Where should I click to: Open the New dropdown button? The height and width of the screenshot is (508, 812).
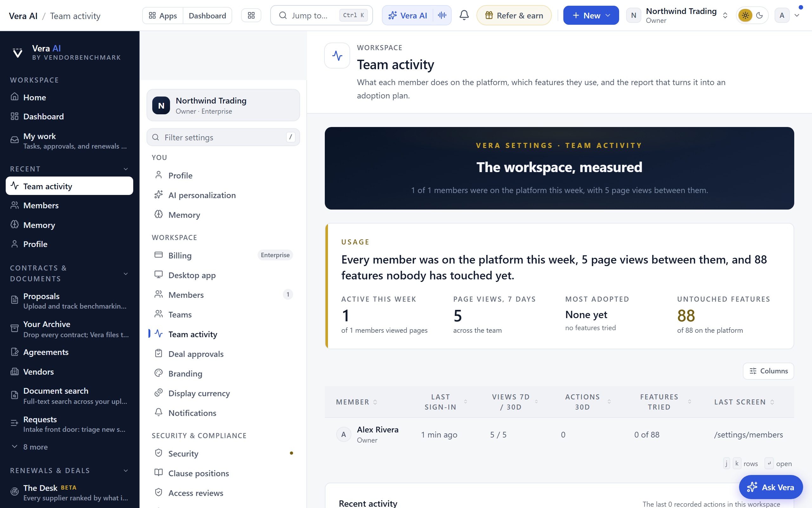(591, 16)
